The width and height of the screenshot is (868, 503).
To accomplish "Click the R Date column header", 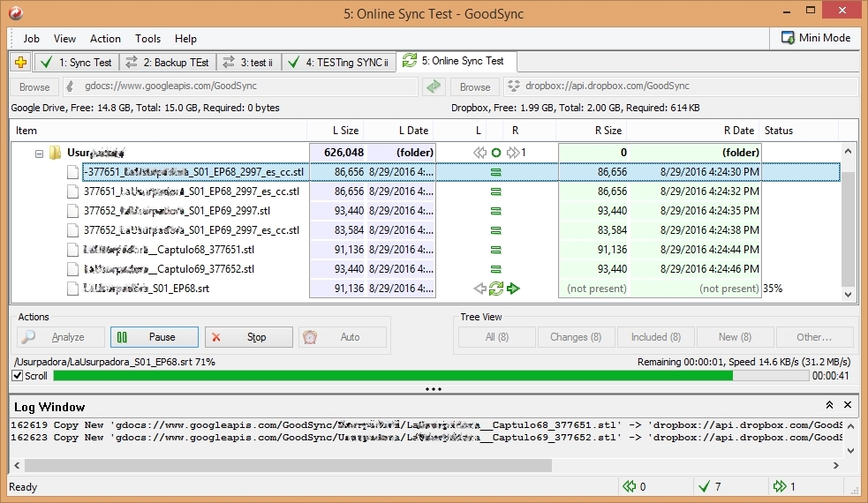I will tap(692, 131).
